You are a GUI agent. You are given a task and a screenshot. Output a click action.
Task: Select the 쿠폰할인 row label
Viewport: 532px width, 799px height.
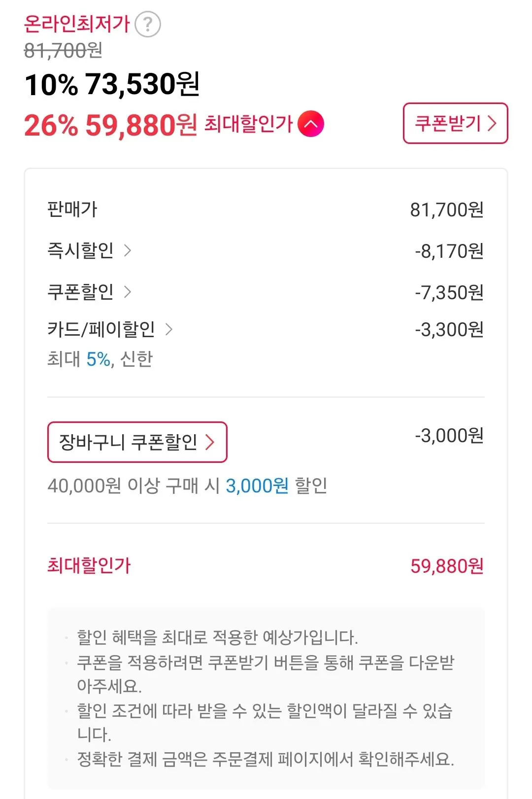tap(80, 292)
